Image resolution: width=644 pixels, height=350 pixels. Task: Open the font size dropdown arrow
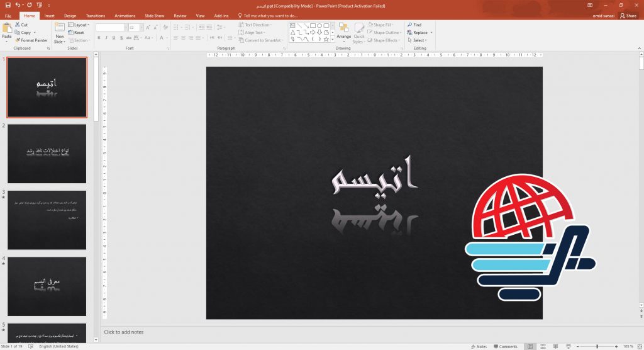(142, 27)
